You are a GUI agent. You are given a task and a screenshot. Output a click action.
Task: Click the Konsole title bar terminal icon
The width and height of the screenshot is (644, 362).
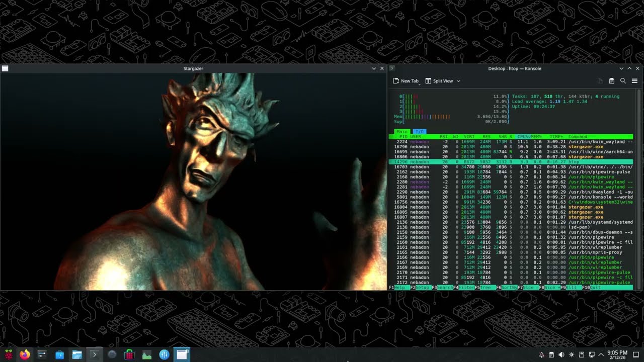click(392, 68)
